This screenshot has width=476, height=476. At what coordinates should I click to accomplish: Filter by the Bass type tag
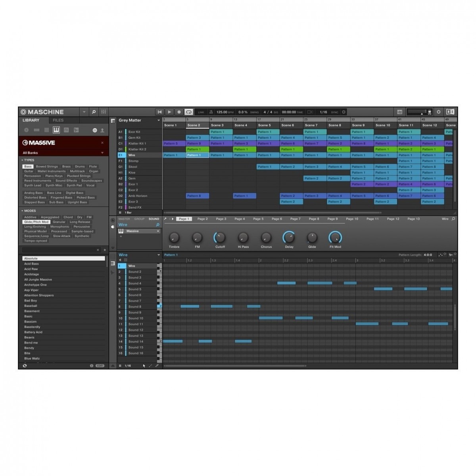tap(28, 167)
